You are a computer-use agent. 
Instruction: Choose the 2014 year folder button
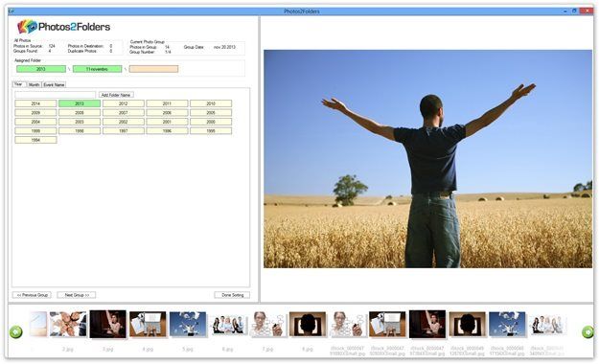[35, 103]
